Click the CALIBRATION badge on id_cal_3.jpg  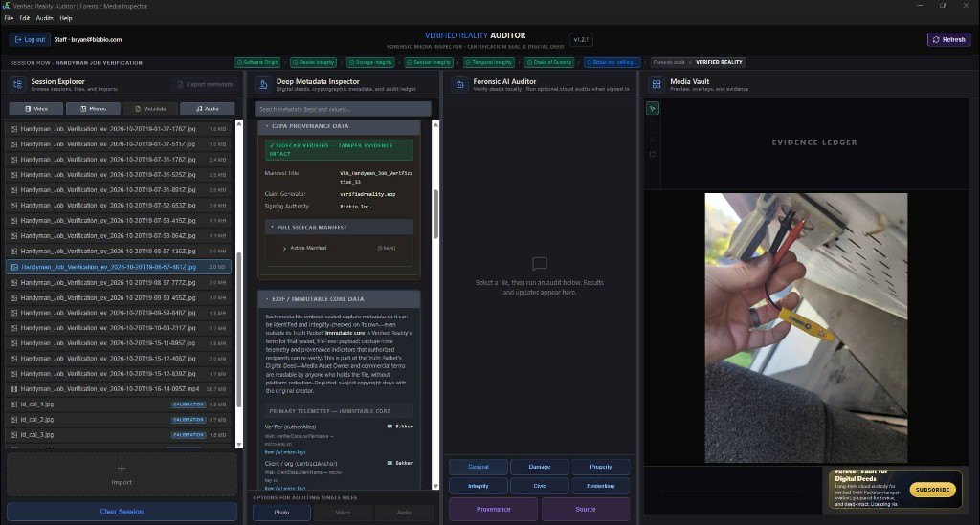(x=189, y=435)
